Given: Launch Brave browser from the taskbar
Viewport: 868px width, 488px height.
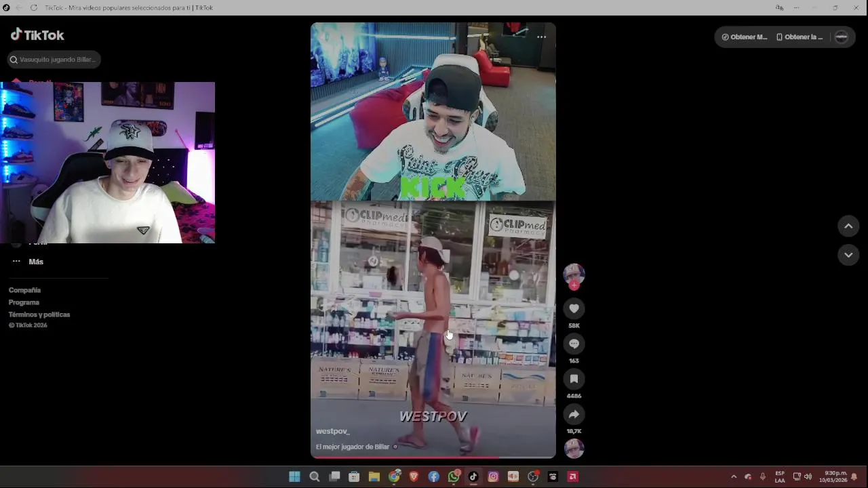Looking at the screenshot, I should [x=414, y=476].
